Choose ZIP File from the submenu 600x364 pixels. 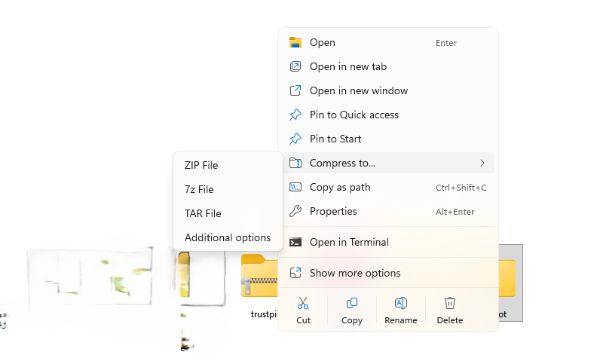coord(201,165)
